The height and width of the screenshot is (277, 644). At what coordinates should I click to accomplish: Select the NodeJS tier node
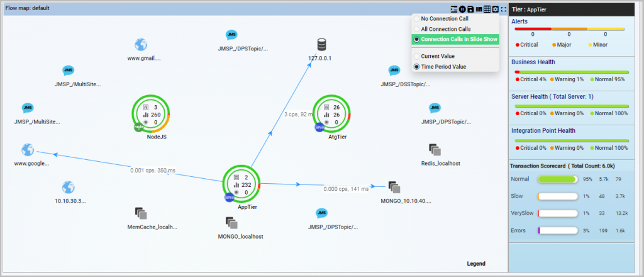point(151,113)
